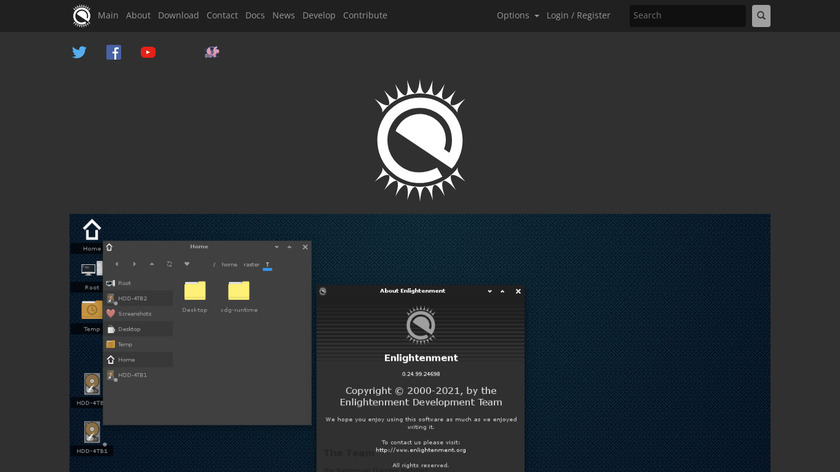Select Temp in the file manager sidebar
Screen dimensions: 840x472
pos(138,344)
